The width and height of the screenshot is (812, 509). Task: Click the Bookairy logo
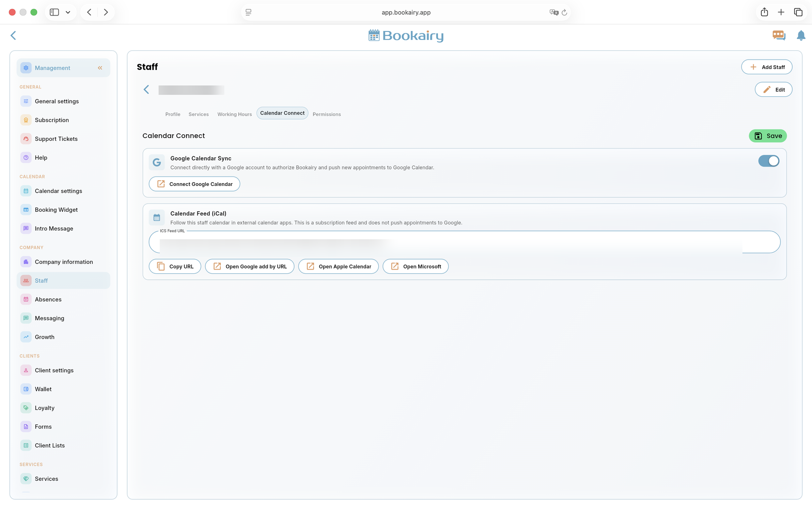tap(406, 36)
